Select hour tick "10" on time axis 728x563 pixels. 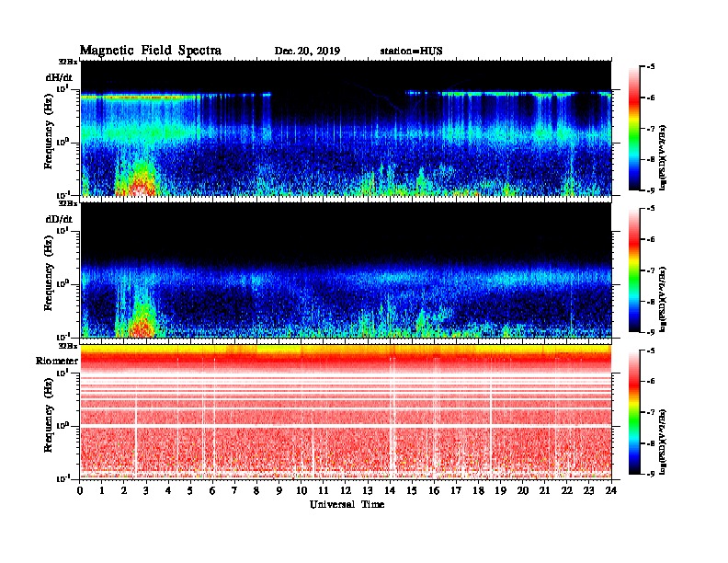coord(301,490)
